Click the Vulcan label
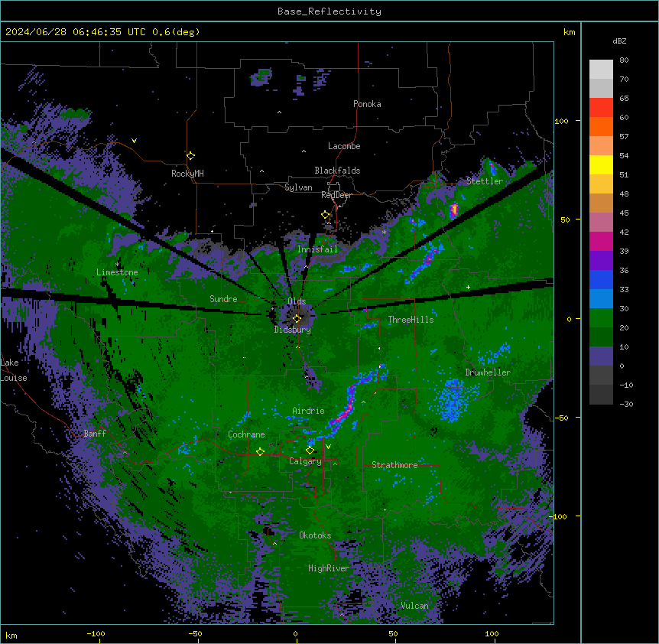This screenshot has height=644, width=659. [415, 606]
